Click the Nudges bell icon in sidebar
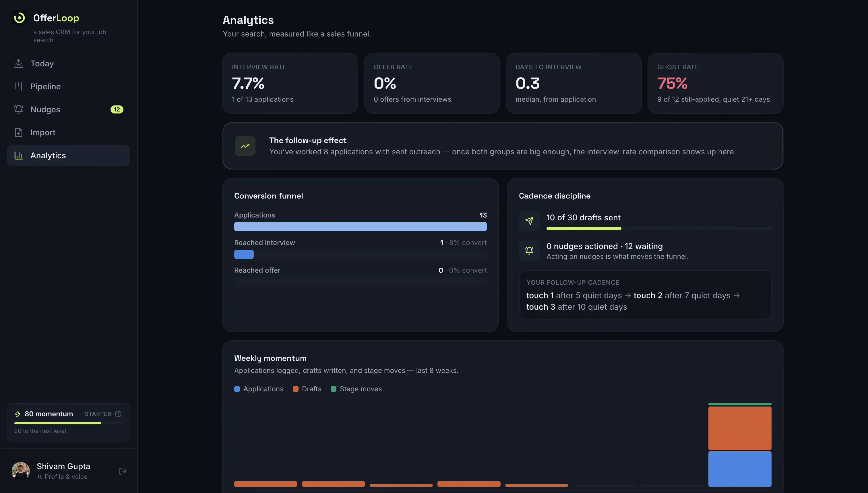This screenshot has width=868, height=493. click(19, 109)
